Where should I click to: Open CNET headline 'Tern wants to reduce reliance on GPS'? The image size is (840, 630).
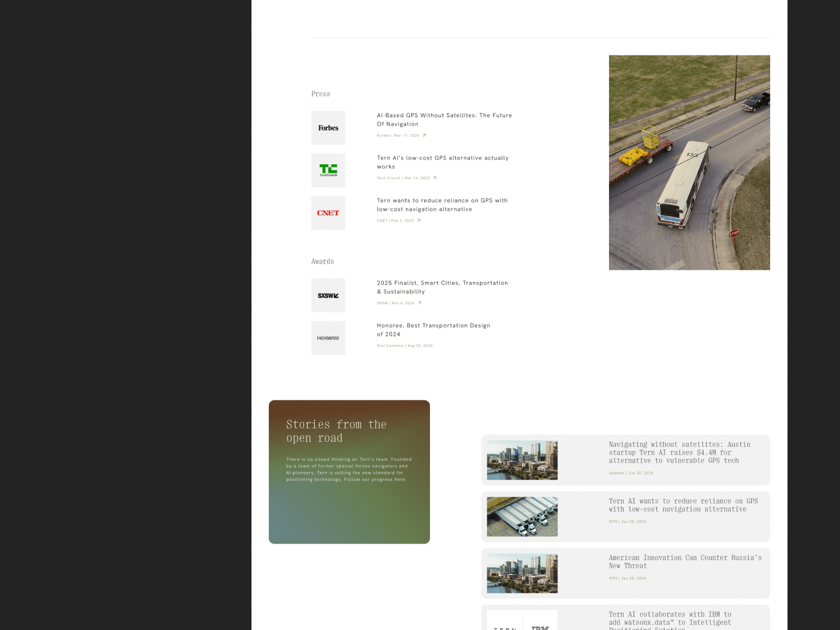pos(442,205)
